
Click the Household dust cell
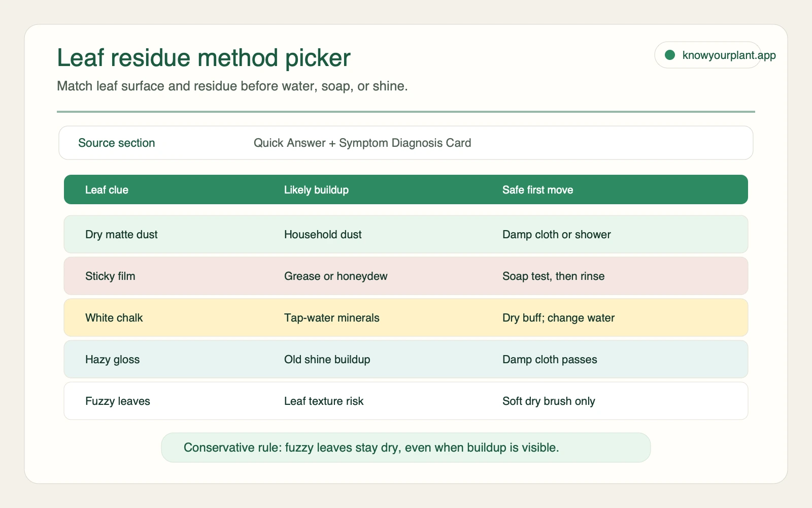tap(323, 235)
